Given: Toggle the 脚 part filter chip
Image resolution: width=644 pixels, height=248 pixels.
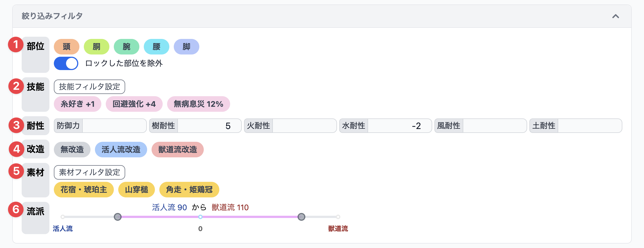Looking at the screenshot, I should 187,47.
